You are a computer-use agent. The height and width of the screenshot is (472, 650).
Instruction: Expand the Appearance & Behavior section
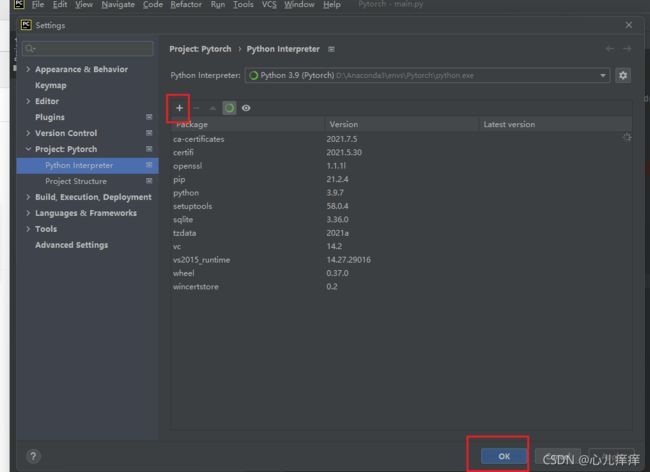(28, 69)
